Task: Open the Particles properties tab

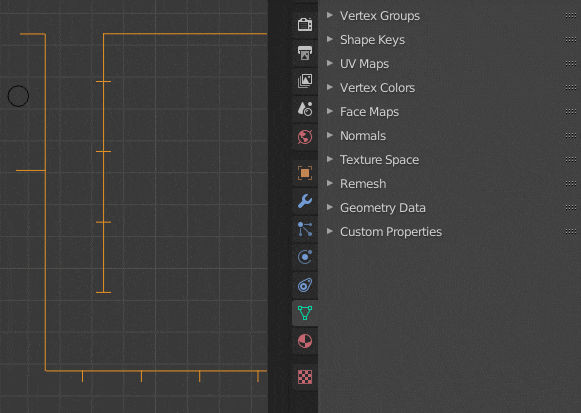Action: [305, 229]
